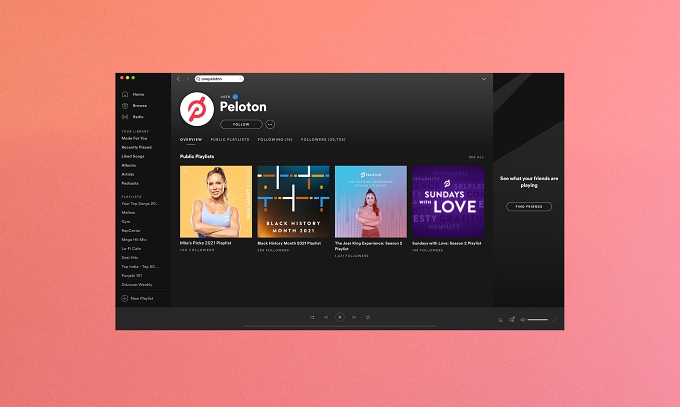Open Recently Played in library
Viewport: 680px width, 407px height.
click(x=137, y=148)
